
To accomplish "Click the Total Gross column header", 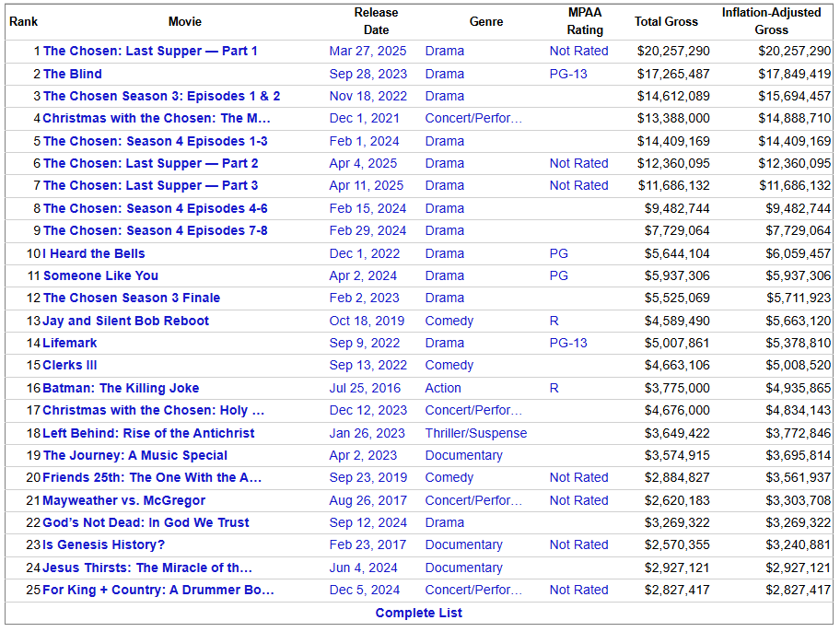I will pyautogui.click(x=666, y=21).
